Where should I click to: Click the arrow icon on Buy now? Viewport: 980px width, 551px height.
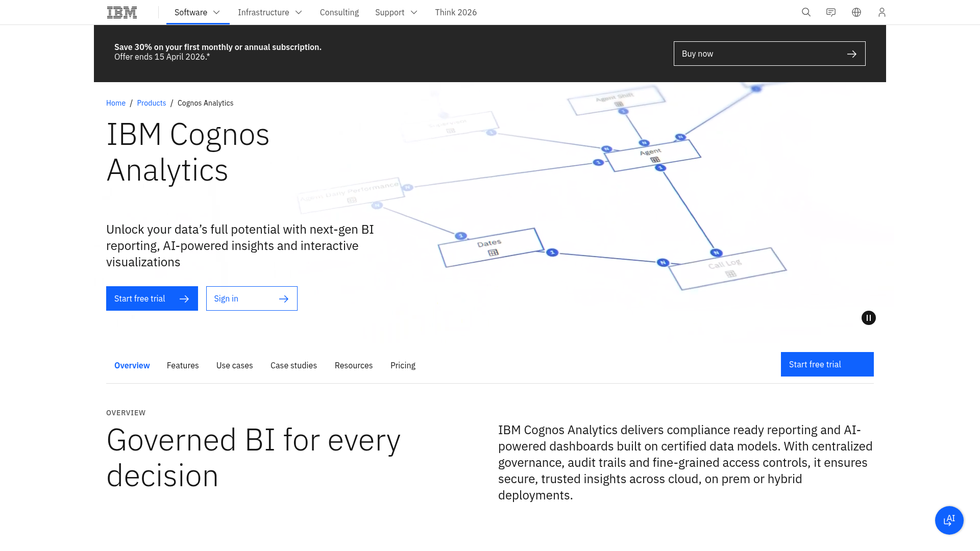click(852, 54)
